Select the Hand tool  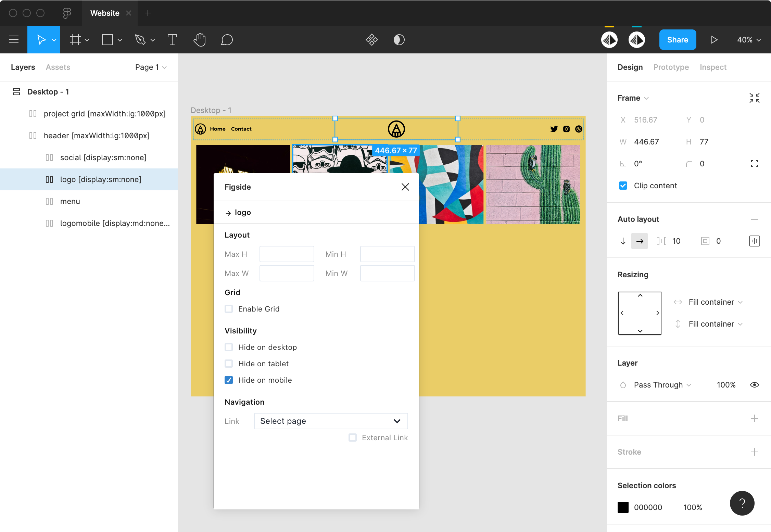pos(199,40)
